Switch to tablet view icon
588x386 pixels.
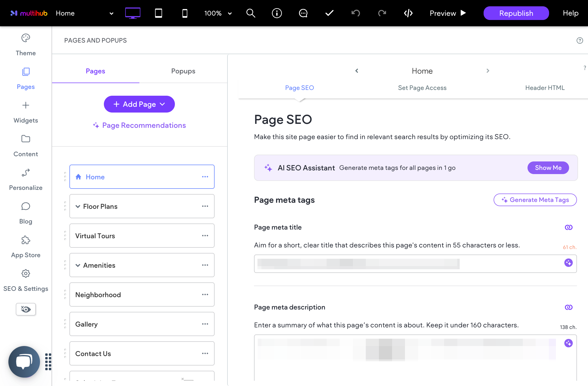[159, 13]
